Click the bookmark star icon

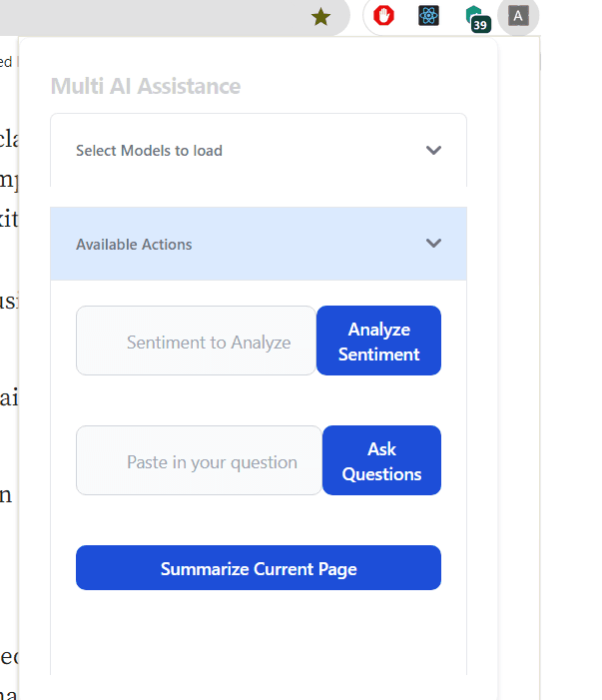tap(320, 16)
